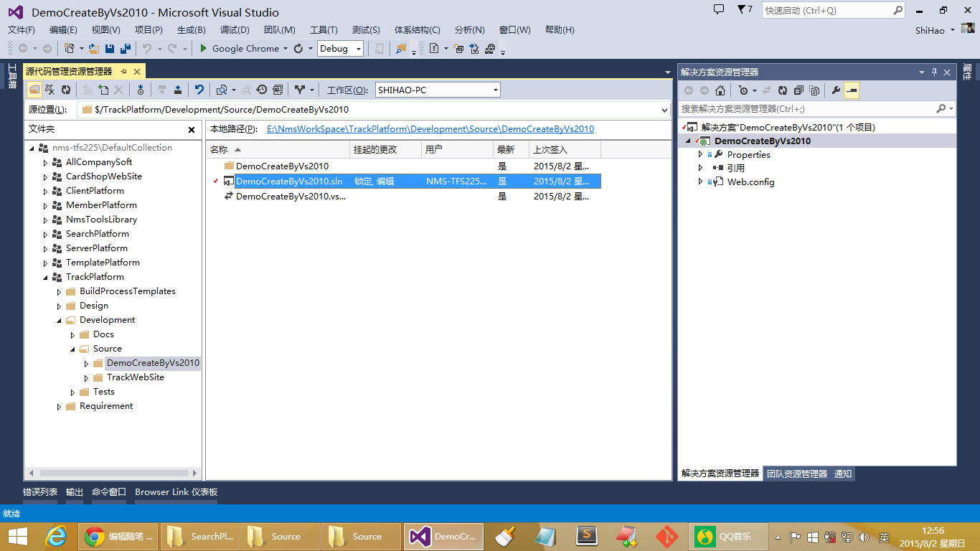Screen dimensions: 980x551
Task: Switch to the 通知 tab
Action: pyautogui.click(x=843, y=474)
